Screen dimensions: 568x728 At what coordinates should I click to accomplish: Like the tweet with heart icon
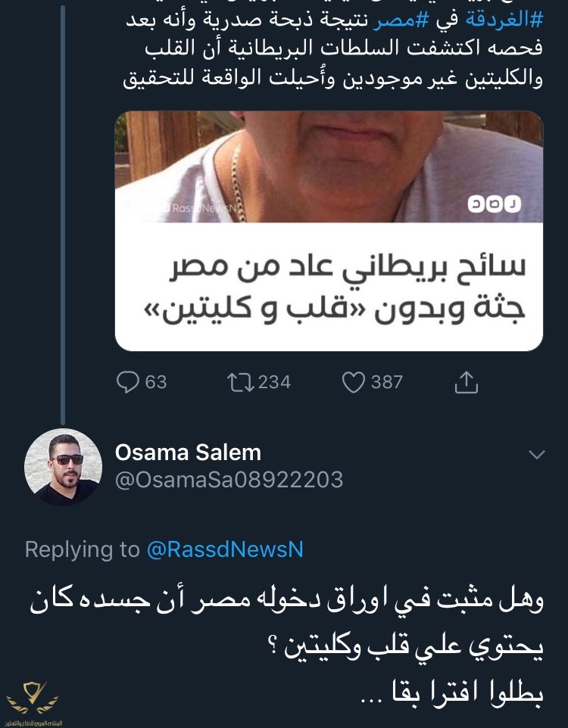(354, 382)
